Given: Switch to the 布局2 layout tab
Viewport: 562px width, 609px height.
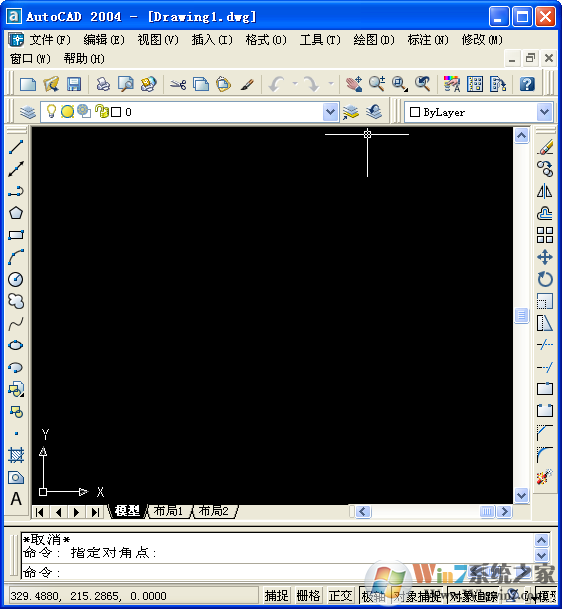Looking at the screenshot, I should (x=214, y=511).
